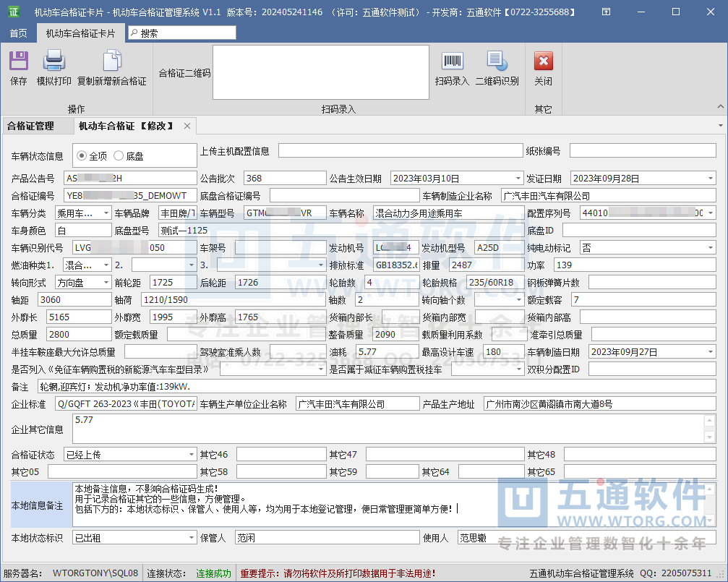Click the 保管人 input field
Image resolution: width=728 pixels, height=582 pixels.
(327, 538)
